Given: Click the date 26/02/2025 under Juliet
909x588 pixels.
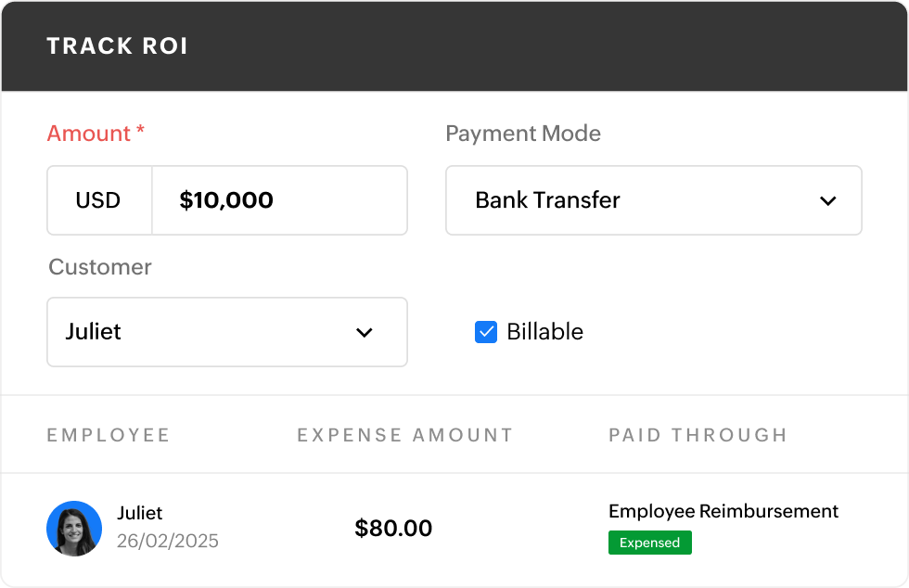Looking at the screenshot, I should pyautogui.click(x=167, y=541).
